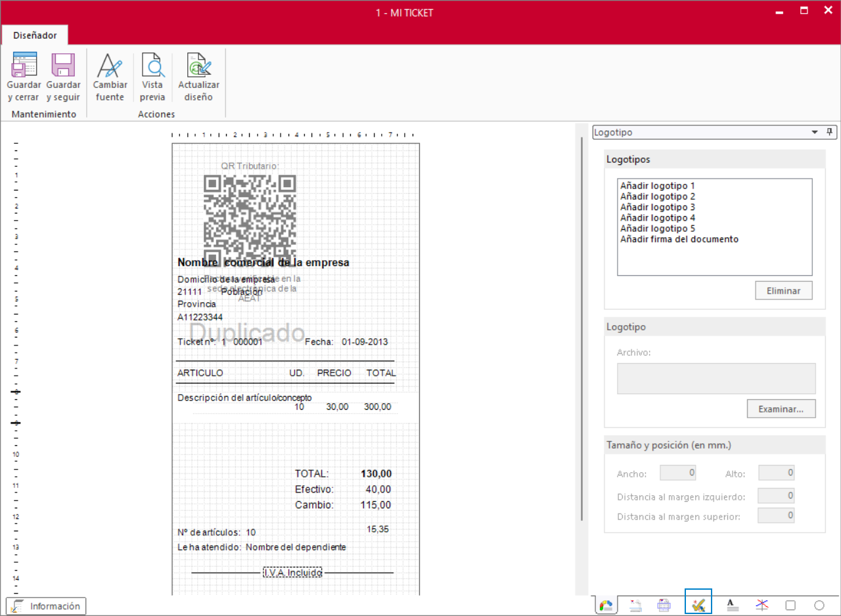Switch to the Diseñador ribbon tab
Image resolution: width=841 pixels, height=616 pixels.
tap(35, 35)
